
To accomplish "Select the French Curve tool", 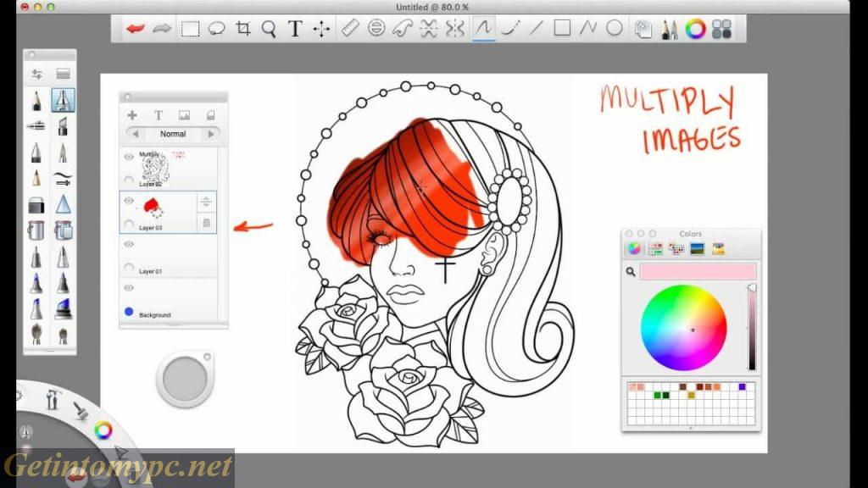I will click(403, 29).
